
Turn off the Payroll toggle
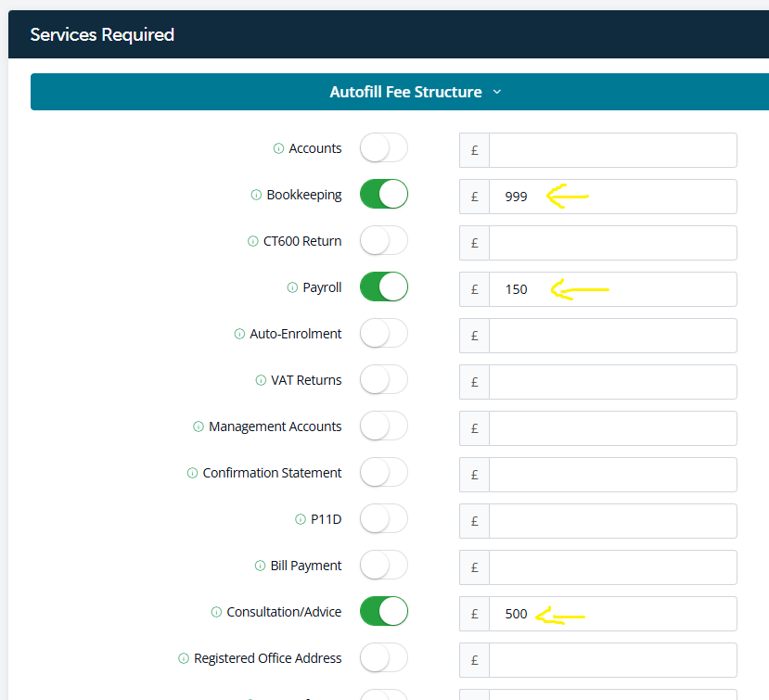[x=383, y=287]
